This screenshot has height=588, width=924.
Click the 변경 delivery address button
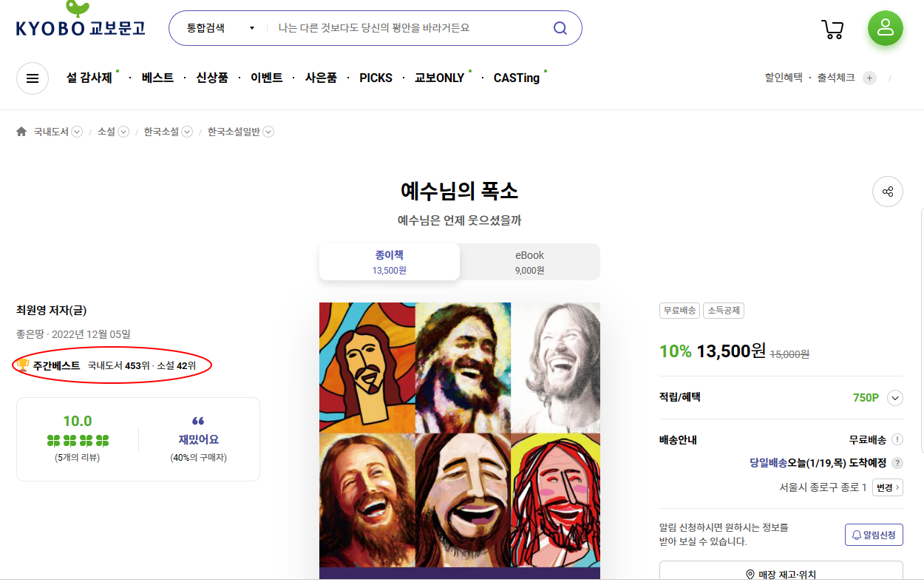click(x=888, y=487)
